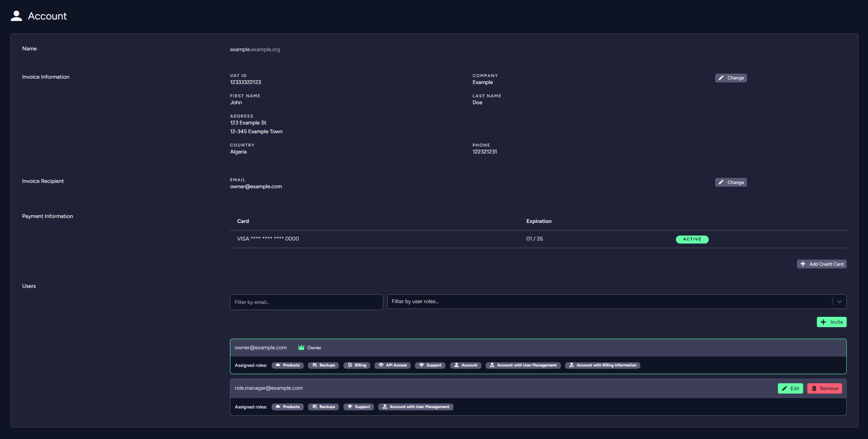
Task: Click the Account user icon in the header
Action: click(x=16, y=16)
